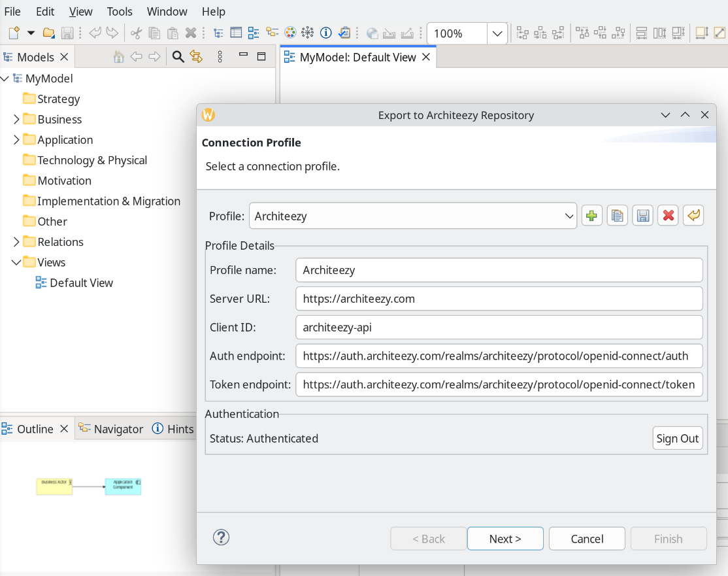The height and width of the screenshot is (576, 728).
Task: Select the Strategy folder
Action: click(x=59, y=99)
